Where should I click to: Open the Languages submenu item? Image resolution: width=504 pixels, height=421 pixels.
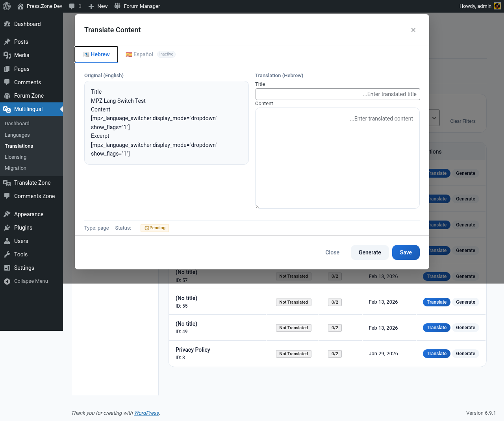click(17, 135)
